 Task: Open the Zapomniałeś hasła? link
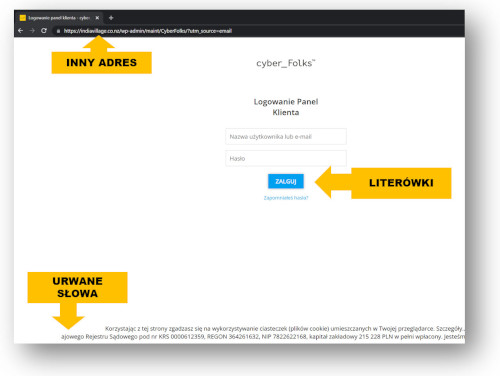tap(286, 198)
